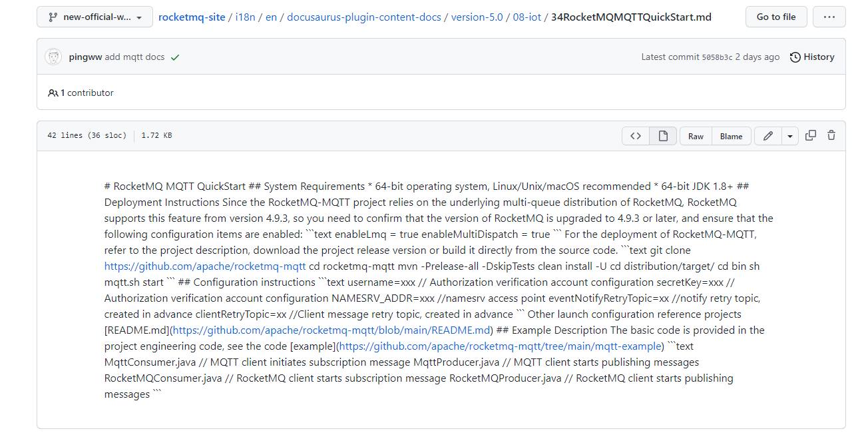Screen dimensions: 868x437
Task: Click the Blame button
Action: (x=731, y=136)
